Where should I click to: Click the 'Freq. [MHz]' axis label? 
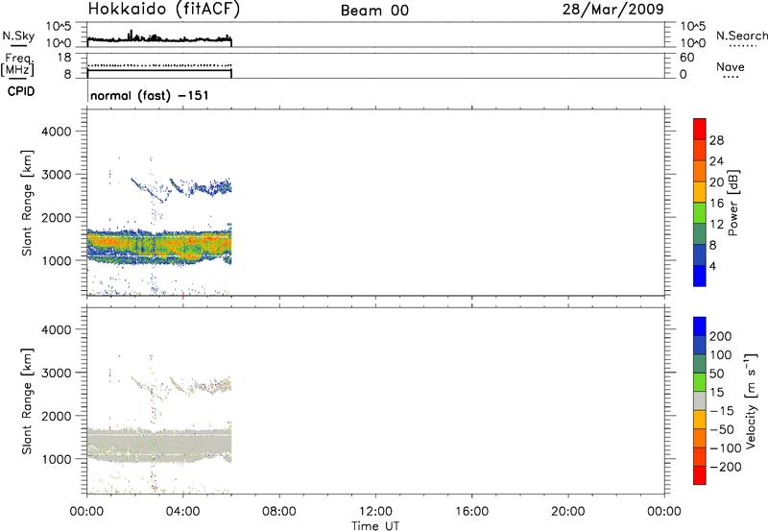pyautogui.click(x=17, y=65)
